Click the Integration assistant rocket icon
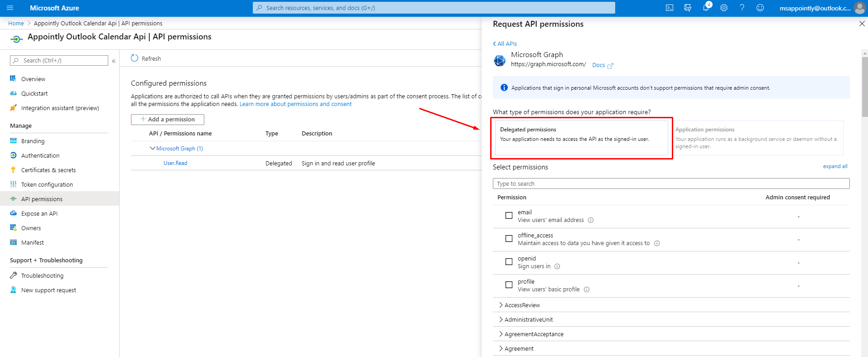 click(13, 107)
